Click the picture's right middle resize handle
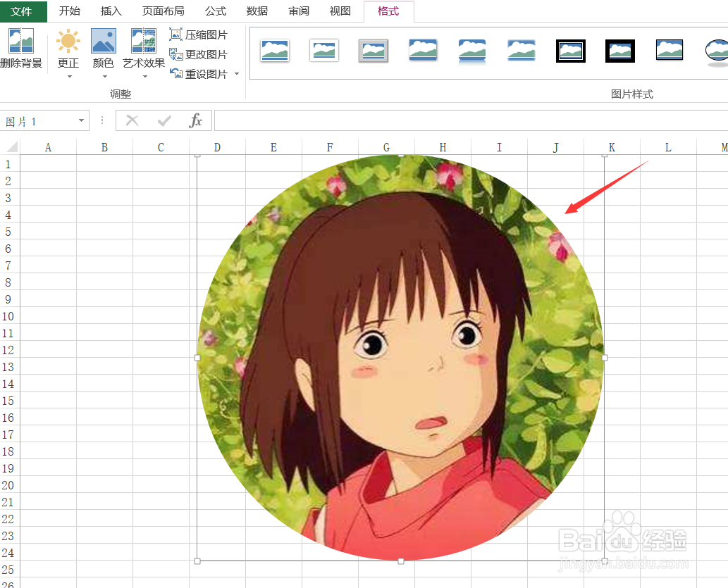This screenshot has height=588, width=728. coord(605,358)
